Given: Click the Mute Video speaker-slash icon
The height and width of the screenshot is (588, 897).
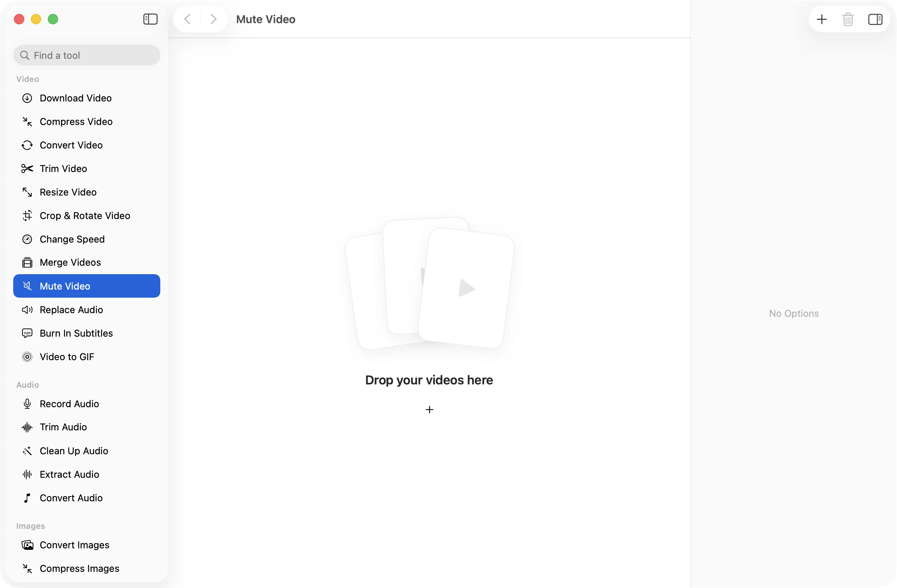Looking at the screenshot, I should tap(27, 286).
